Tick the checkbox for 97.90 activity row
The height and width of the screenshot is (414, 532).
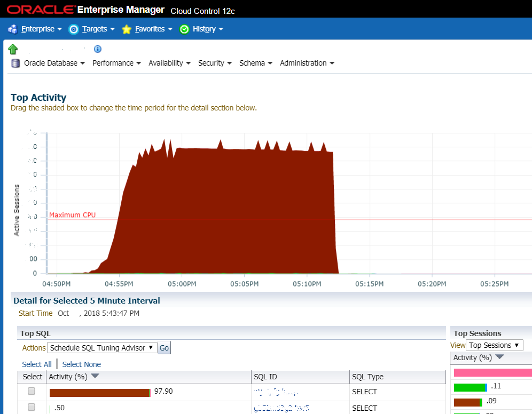point(32,391)
